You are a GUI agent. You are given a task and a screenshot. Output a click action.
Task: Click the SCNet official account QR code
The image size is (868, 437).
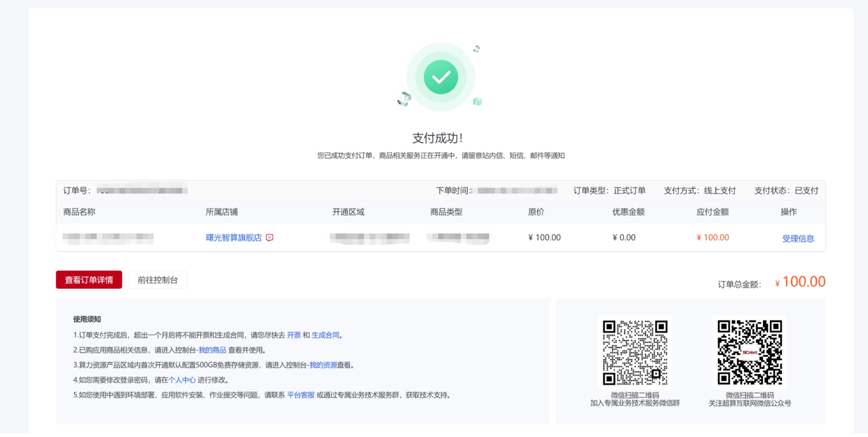click(749, 353)
